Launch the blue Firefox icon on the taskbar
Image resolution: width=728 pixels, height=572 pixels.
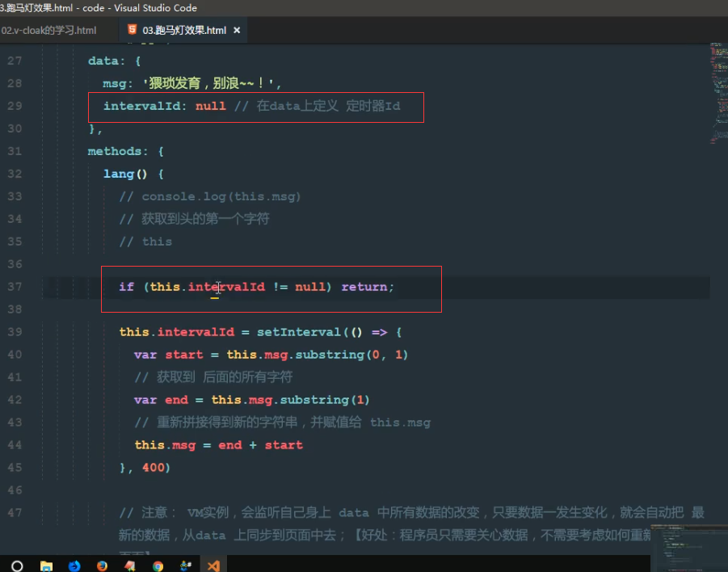(x=74, y=565)
